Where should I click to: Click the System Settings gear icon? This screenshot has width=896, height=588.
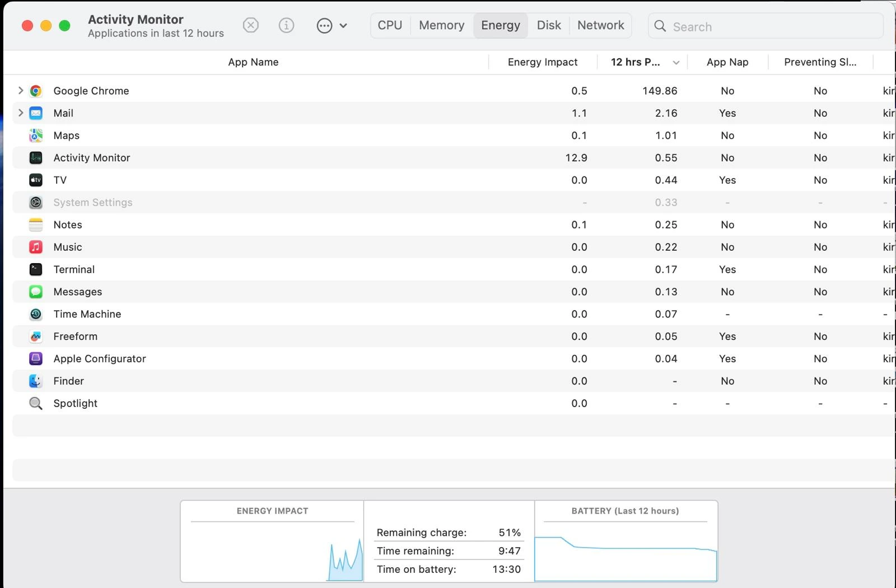point(36,203)
